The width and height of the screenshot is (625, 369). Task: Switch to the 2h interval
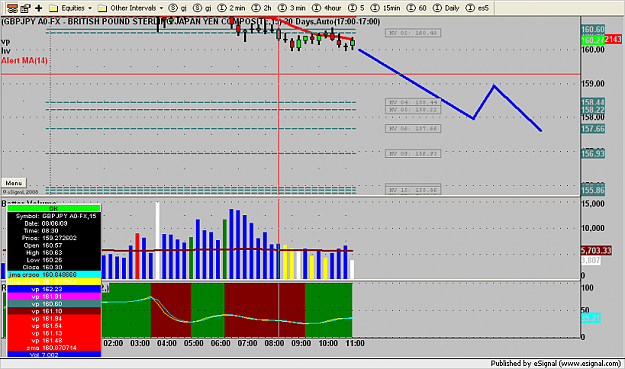pyautogui.click(x=262, y=8)
